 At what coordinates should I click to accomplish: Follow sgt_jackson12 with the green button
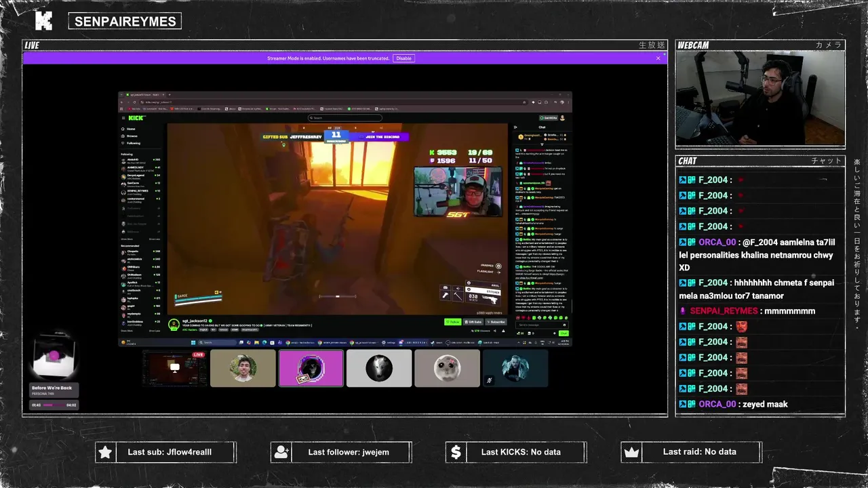pyautogui.click(x=453, y=322)
